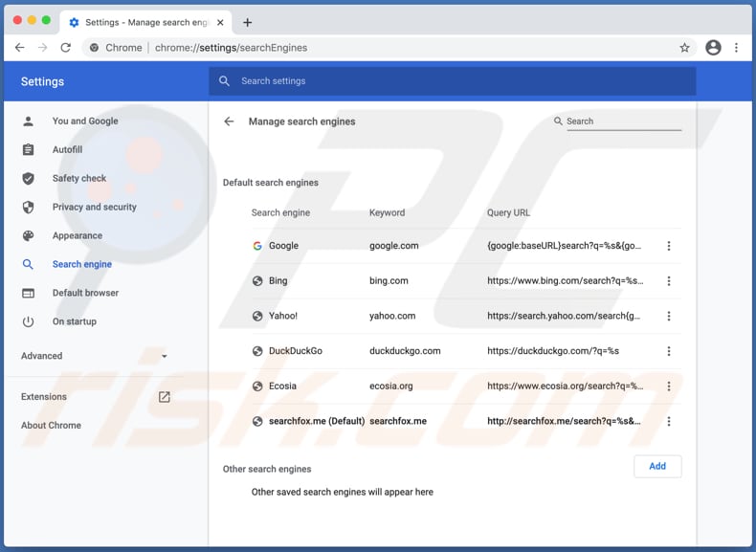This screenshot has width=756, height=552.
Task: Click the back arrow beside Manage search engines
Action: [229, 121]
